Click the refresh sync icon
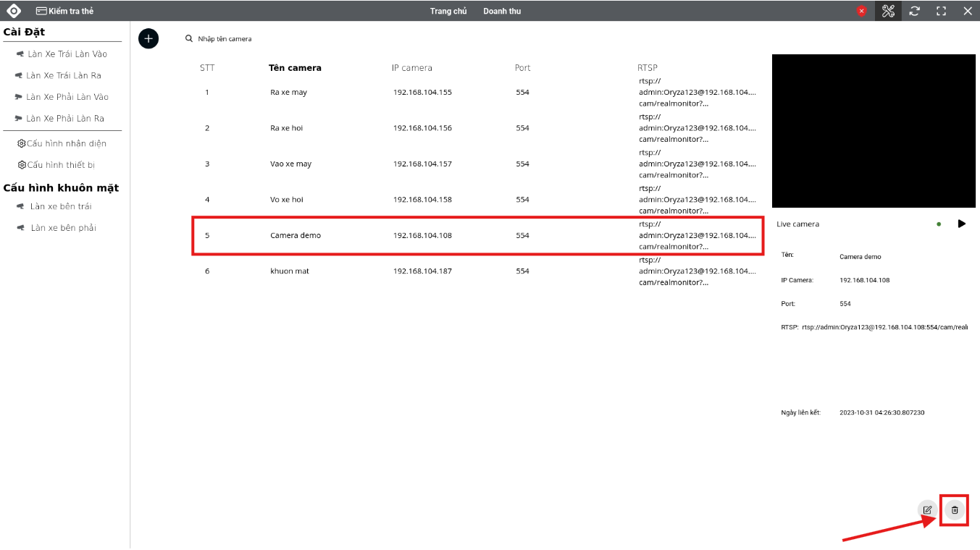980x550 pixels. click(915, 11)
